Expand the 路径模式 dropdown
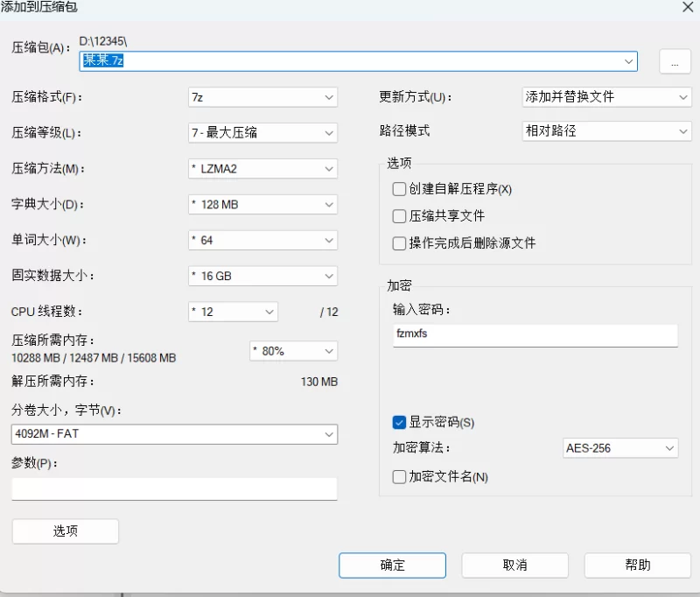The height and width of the screenshot is (597, 700). pos(606,131)
